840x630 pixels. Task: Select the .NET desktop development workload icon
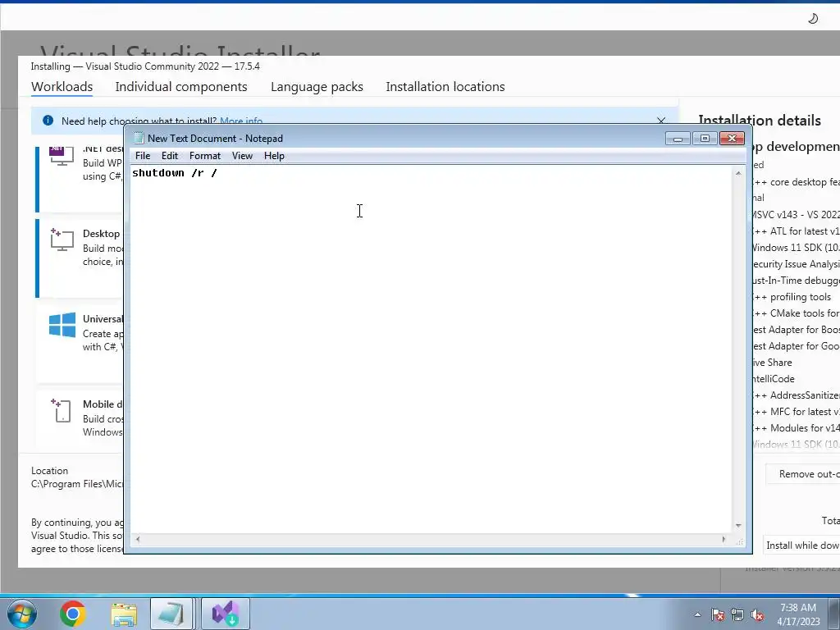[x=61, y=156]
